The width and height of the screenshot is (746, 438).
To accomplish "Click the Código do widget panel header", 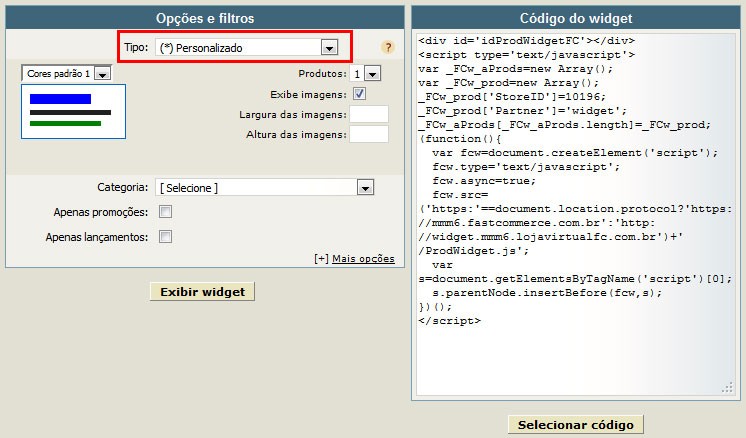I will (576, 18).
